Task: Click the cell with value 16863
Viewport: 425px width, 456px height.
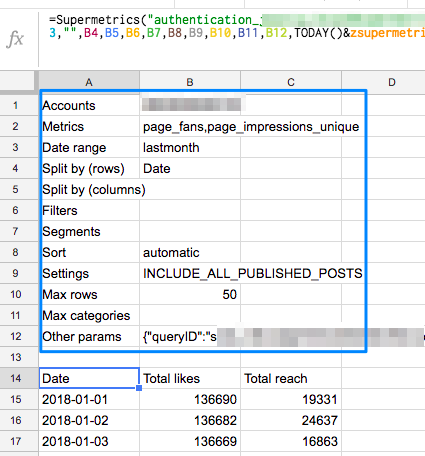Action: coord(291,441)
